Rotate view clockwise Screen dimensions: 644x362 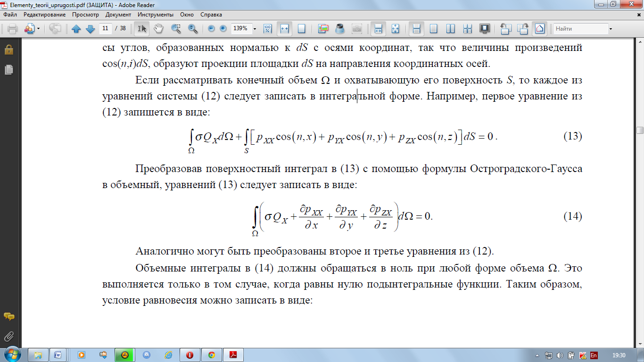[523, 29]
